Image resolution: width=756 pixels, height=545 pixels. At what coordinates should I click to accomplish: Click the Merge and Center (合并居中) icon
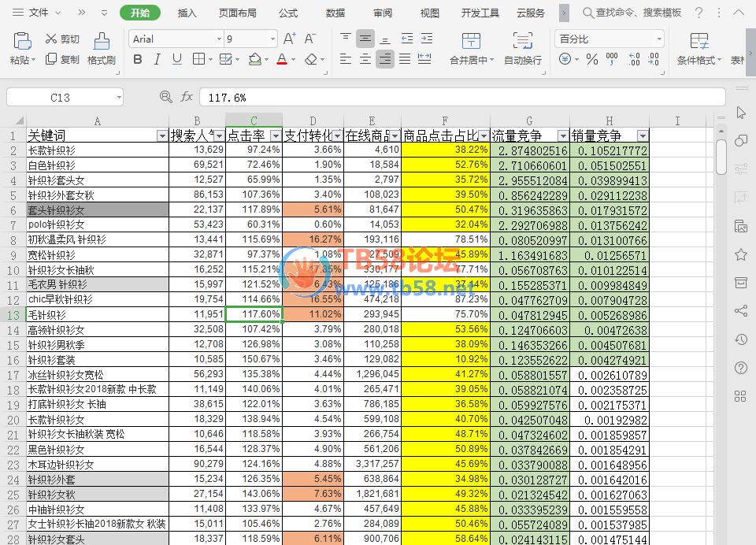471,41
